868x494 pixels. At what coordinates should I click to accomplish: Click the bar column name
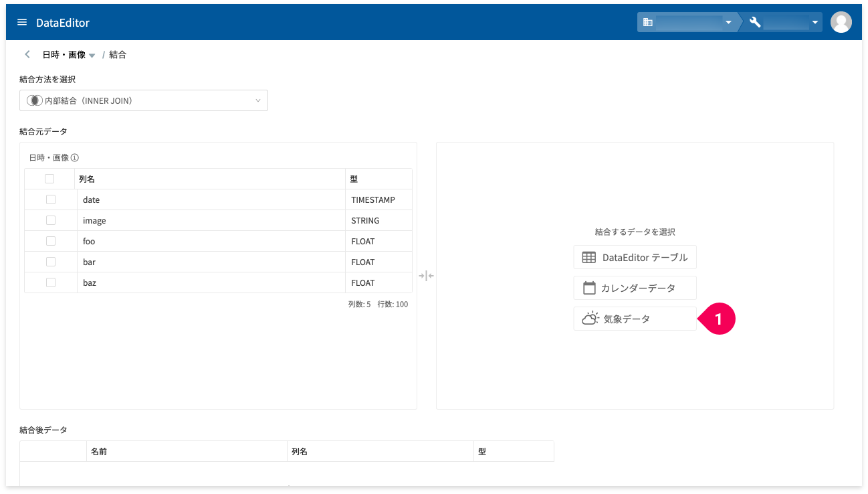(89, 262)
